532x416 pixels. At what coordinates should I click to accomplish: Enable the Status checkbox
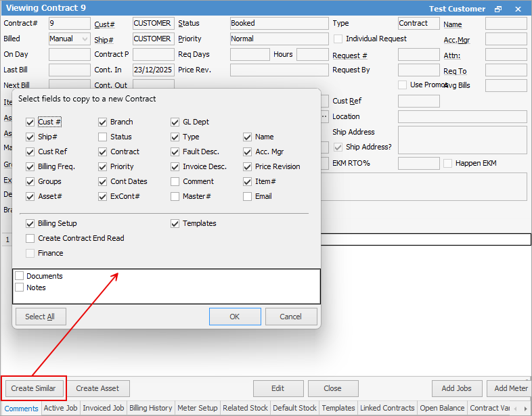pos(102,137)
